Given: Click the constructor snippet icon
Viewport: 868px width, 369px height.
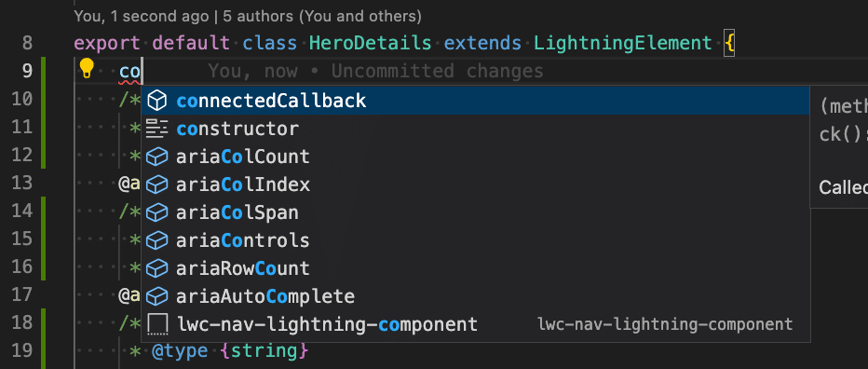Looking at the screenshot, I should (x=157, y=130).
